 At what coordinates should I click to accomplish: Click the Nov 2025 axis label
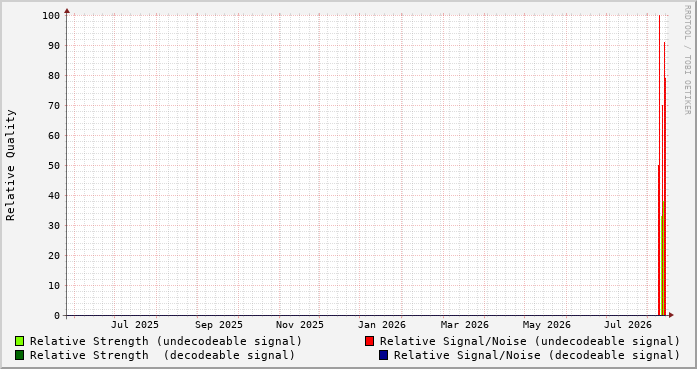[300, 325]
